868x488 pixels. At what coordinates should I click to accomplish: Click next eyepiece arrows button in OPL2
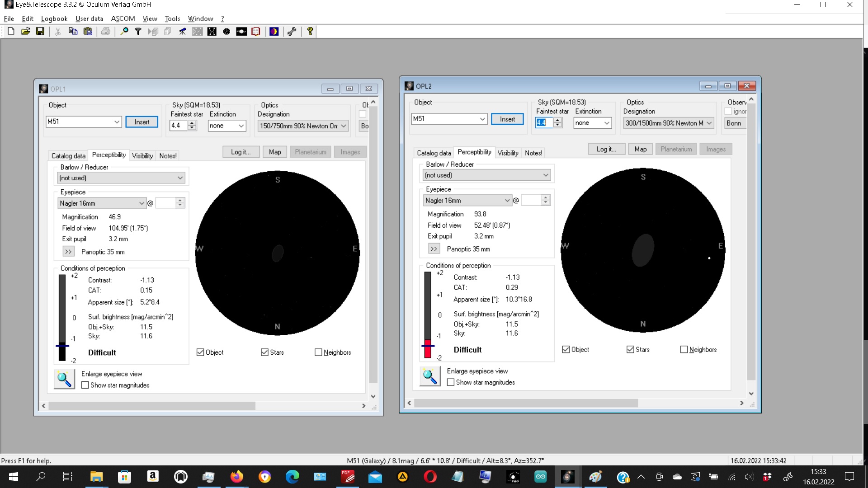tap(434, 249)
